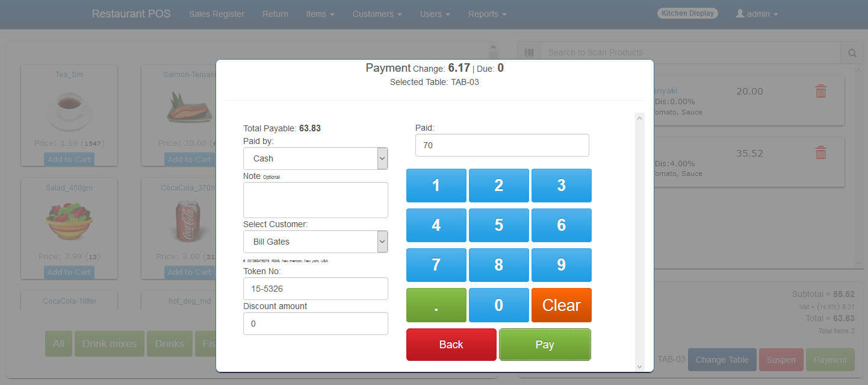Remove the 35.52 cart item via its trash icon
This screenshot has width=868, height=385.
click(x=820, y=153)
